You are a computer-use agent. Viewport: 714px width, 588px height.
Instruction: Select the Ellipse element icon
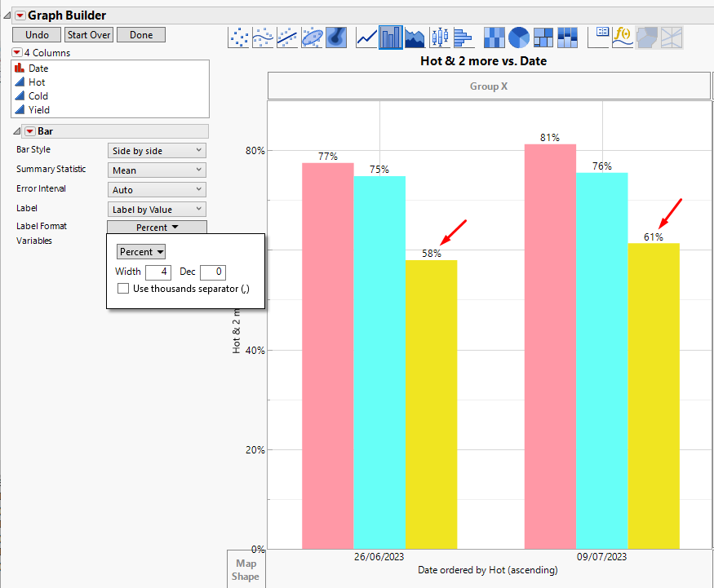coord(312,38)
